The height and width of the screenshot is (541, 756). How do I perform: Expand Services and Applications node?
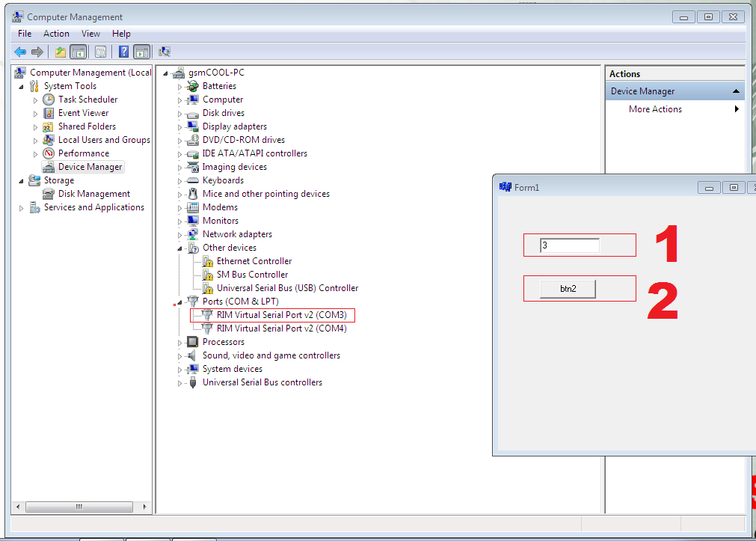pyautogui.click(x=21, y=209)
